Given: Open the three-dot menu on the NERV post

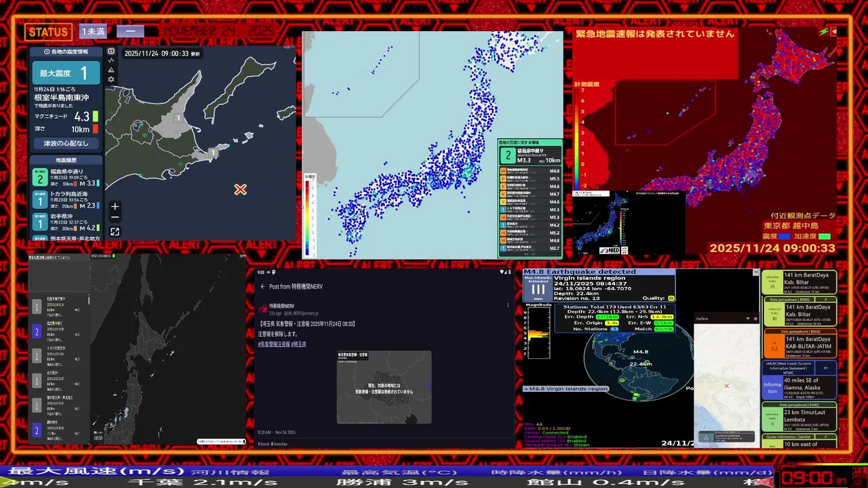Looking at the screenshot, I should point(508,306).
